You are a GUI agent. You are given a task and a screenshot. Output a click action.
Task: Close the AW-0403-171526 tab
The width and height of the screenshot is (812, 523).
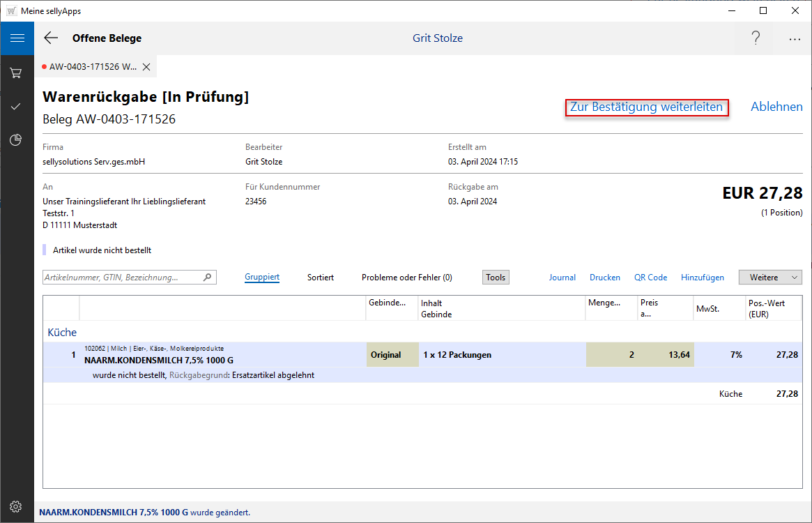coord(146,67)
